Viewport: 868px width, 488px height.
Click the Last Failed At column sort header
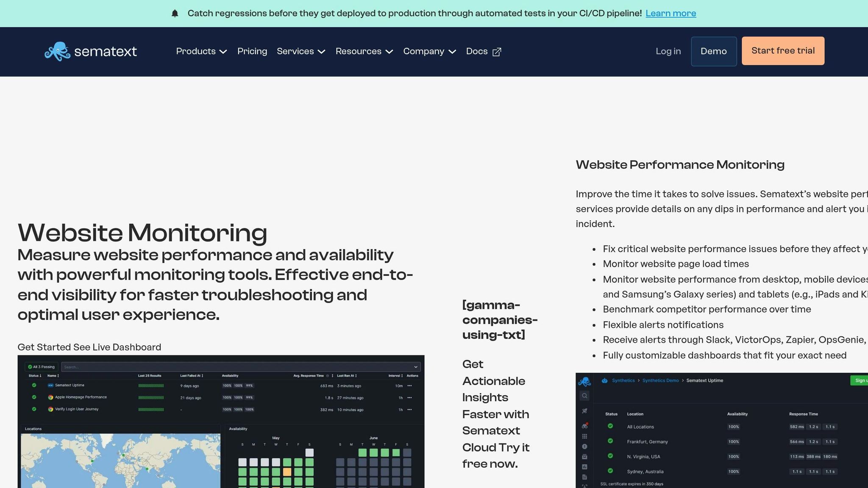point(192,376)
